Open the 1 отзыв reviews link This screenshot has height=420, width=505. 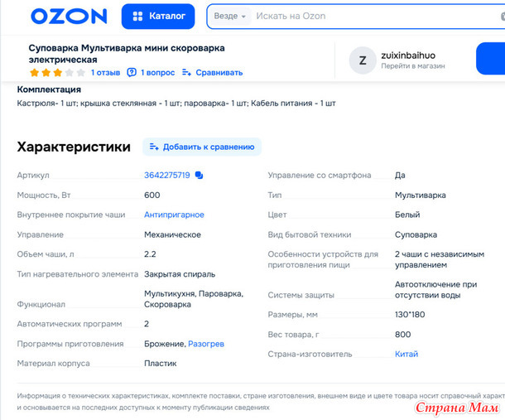click(105, 73)
